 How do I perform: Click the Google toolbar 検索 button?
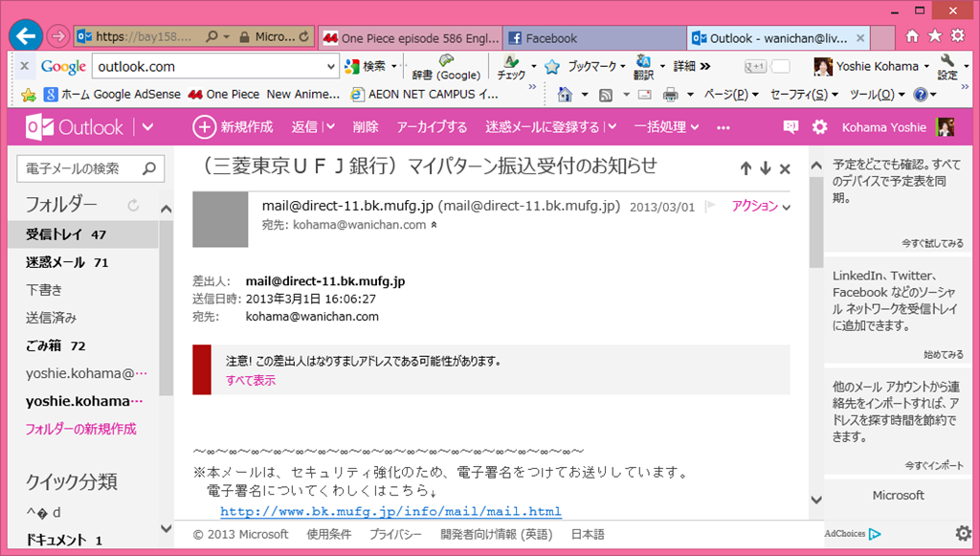click(371, 66)
